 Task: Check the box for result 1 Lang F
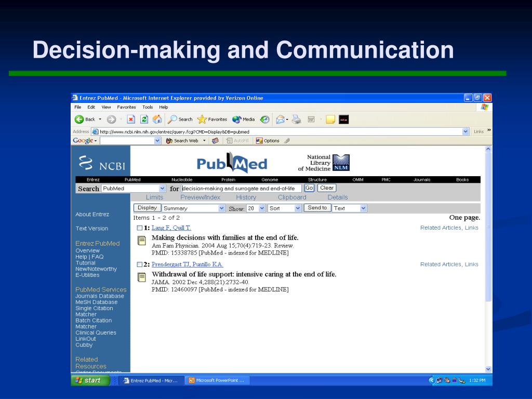tap(139, 228)
